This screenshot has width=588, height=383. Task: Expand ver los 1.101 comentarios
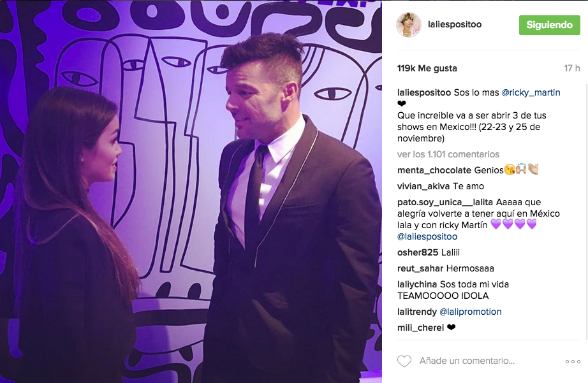448,154
